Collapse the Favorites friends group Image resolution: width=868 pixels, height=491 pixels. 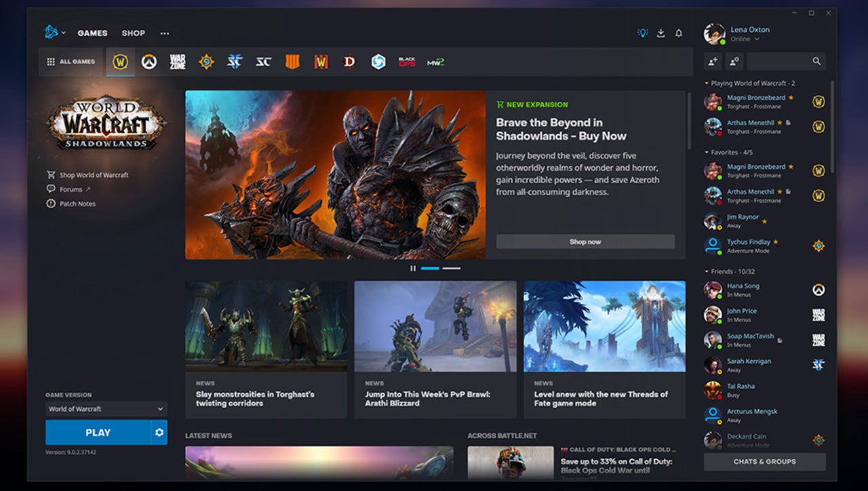click(707, 153)
